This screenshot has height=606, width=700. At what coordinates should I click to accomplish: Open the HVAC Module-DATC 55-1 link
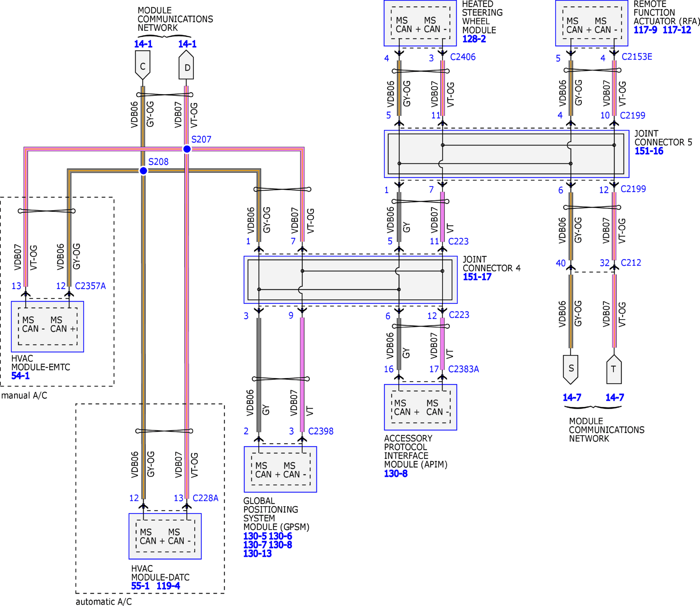point(140,586)
